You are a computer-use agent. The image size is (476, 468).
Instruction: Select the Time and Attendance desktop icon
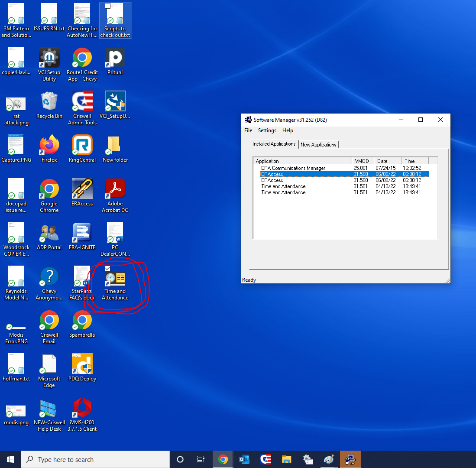pos(115,283)
